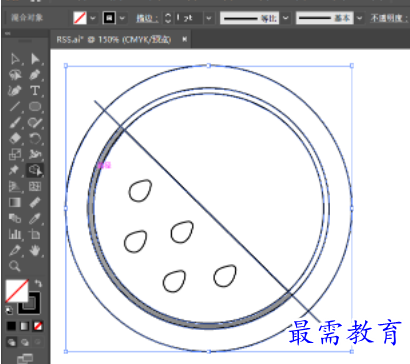Click the topmost watermelon seed shape
The width and height of the screenshot is (410, 364).
click(140, 190)
